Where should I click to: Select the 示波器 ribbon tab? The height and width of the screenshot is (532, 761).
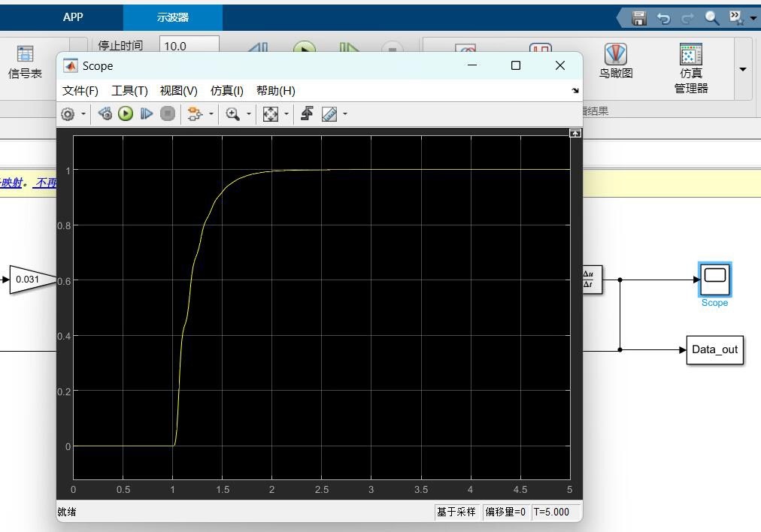[x=173, y=17]
